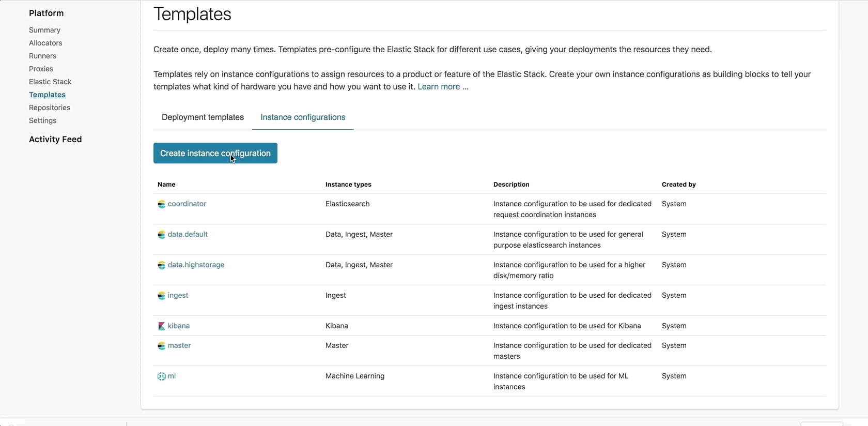
Task: Click the machine learning icon beside ml
Action: [x=161, y=376]
